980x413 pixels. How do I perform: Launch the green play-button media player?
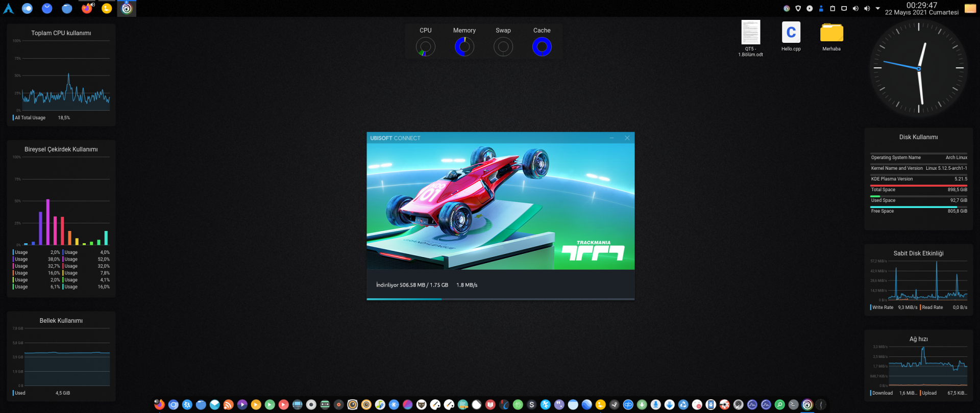270,405
